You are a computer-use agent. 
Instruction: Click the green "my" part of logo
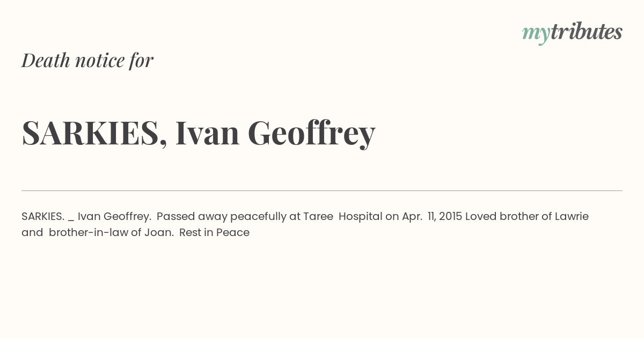coord(536,34)
